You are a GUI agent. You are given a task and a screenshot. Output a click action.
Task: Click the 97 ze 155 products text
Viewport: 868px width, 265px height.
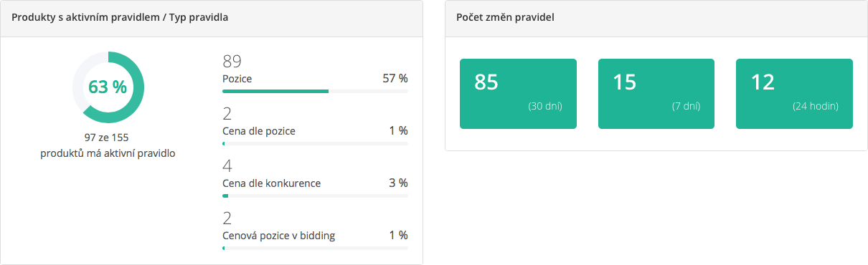(x=108, y=138)
